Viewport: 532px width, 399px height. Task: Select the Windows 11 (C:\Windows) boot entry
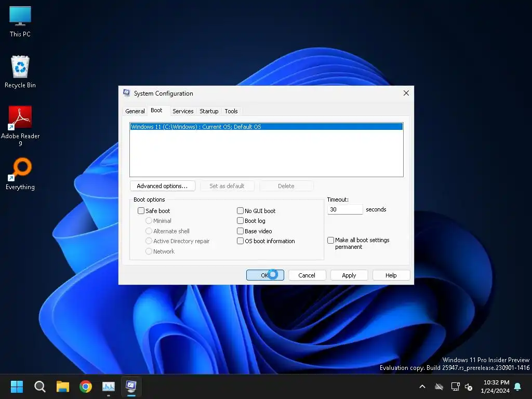point(267,127)
